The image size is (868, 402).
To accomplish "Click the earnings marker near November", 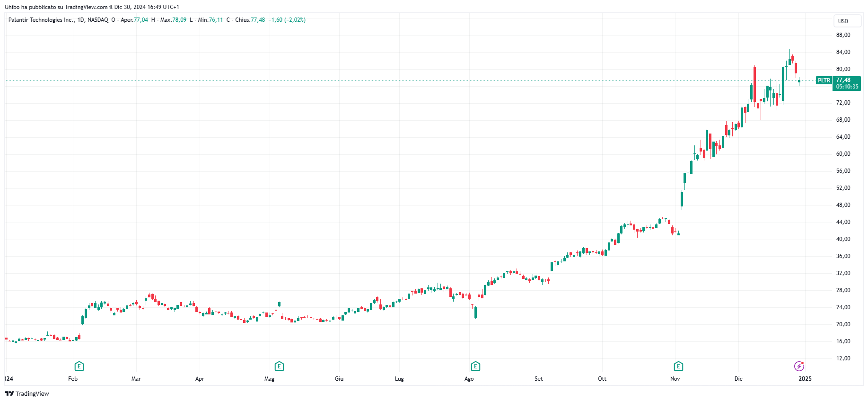I will (x=678, y=366).
